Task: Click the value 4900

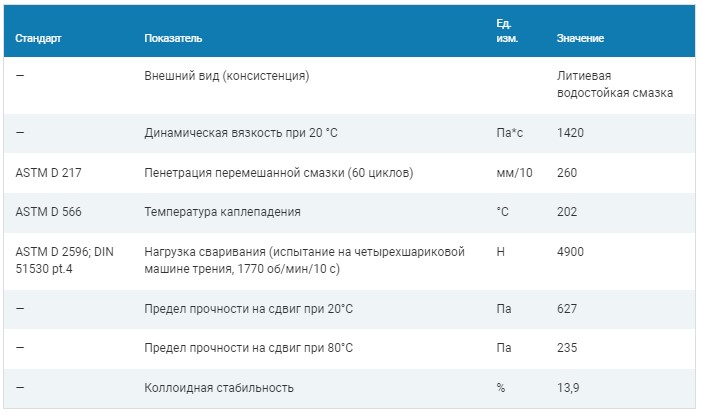Action: (570, 252)
